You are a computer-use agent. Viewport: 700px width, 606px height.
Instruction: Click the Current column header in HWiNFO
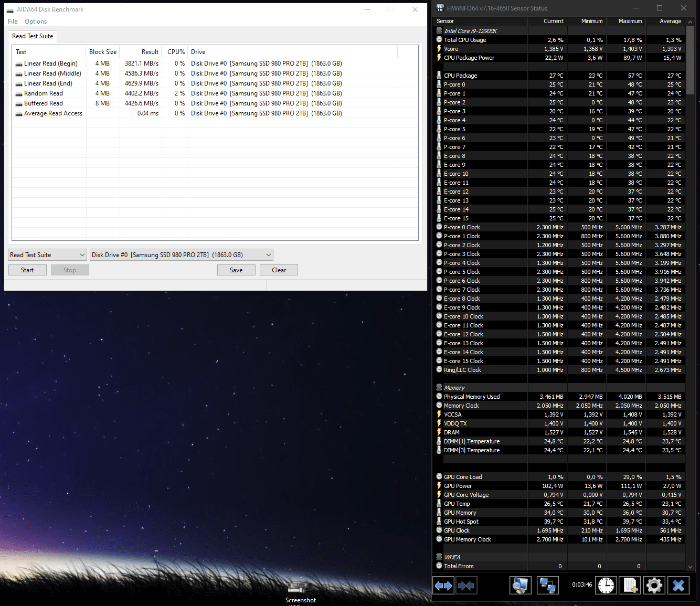click(x=547, y=21)
